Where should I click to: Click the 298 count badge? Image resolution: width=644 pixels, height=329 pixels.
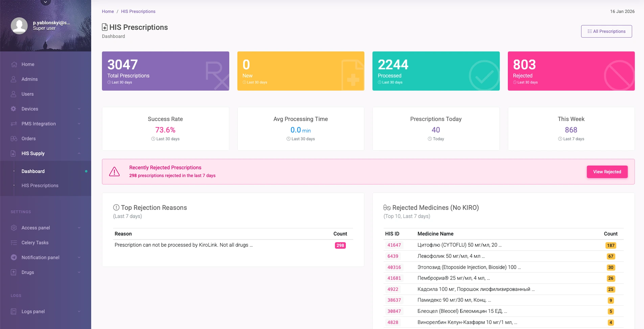[x=340, y=245]
